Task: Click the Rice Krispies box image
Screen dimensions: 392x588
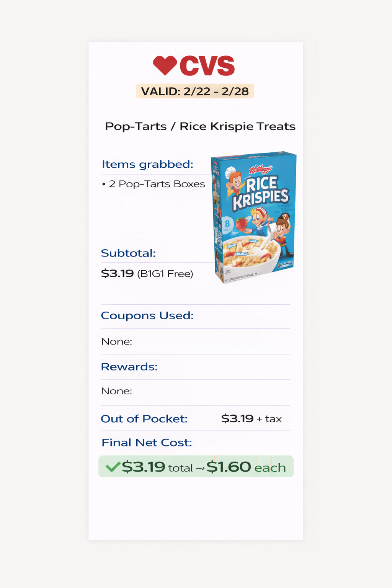Action: pyautogui.click(x=253, y=217)
